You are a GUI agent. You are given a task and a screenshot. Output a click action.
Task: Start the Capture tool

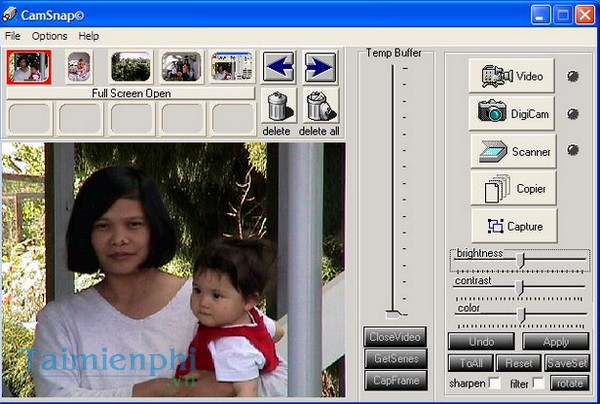tap(513, 226)
